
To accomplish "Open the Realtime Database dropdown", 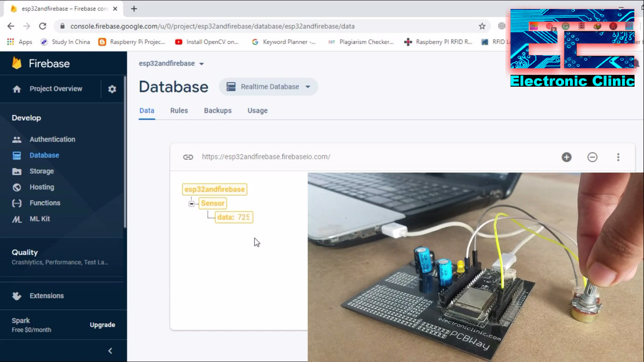I will 268,86.
